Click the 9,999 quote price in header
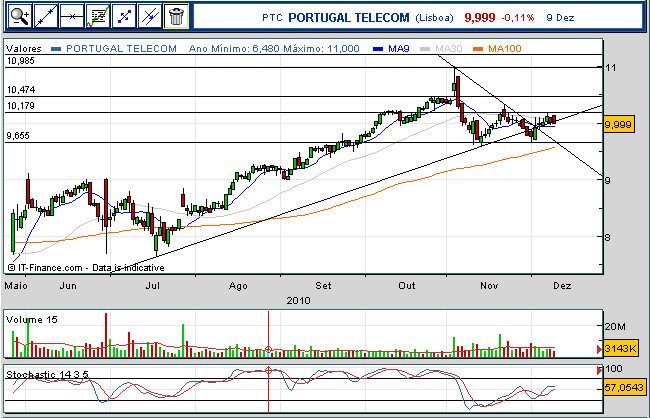The height and width of the screenshot is (418, 650). (480, 18)
